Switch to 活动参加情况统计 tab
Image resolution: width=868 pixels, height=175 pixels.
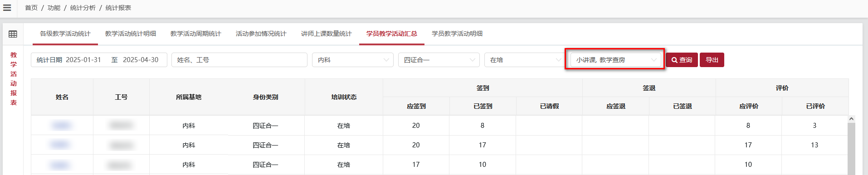click(x=261, y=34)
